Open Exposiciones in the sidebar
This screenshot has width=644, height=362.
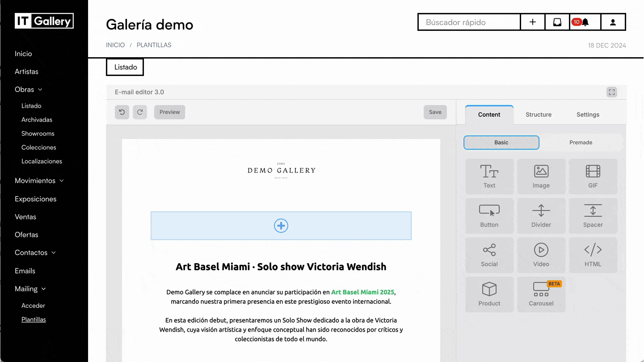coord(36,199)
